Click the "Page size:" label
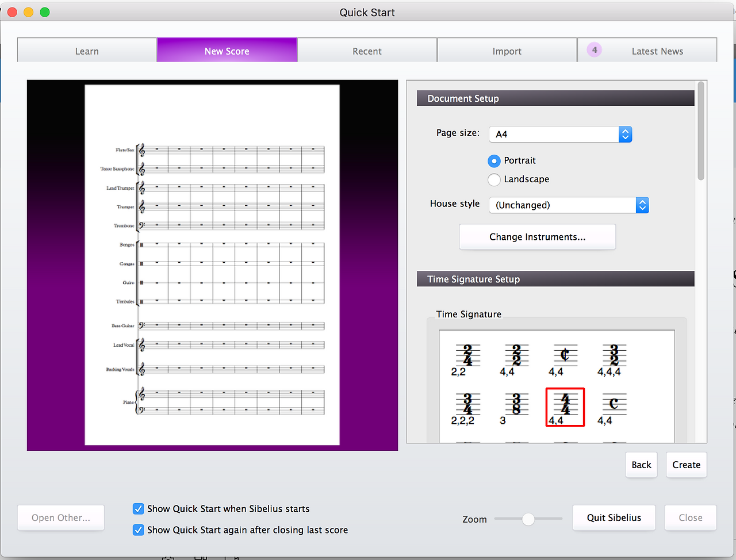The height and width of the screenshot is (560, 736). pos(458,133)
